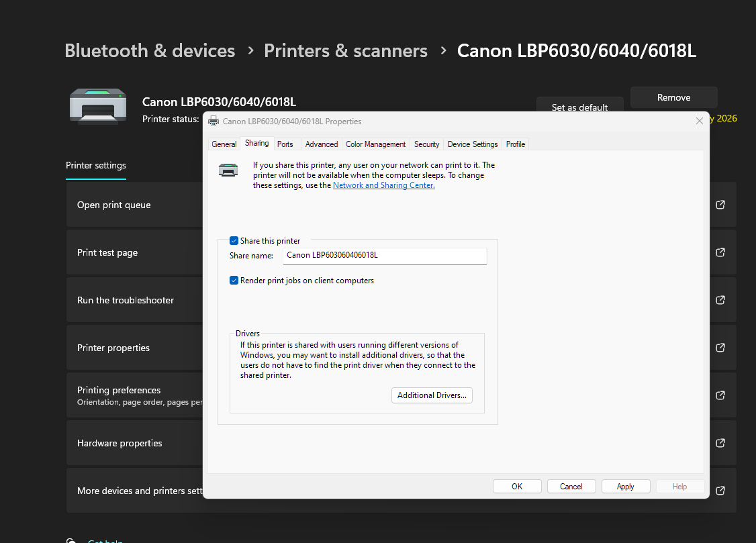756x543 pixels.
Task: Go to the Advanced tab
Action: [321, 144]
